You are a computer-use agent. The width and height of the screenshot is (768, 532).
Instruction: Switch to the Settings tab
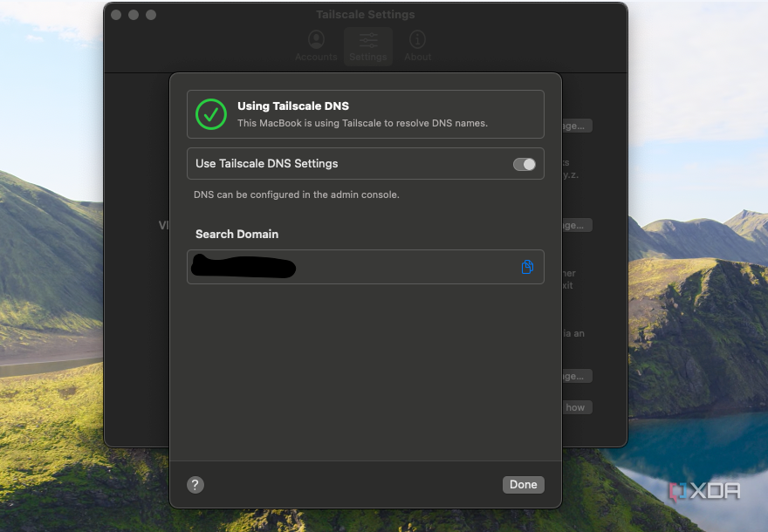[x=368, y=46]
